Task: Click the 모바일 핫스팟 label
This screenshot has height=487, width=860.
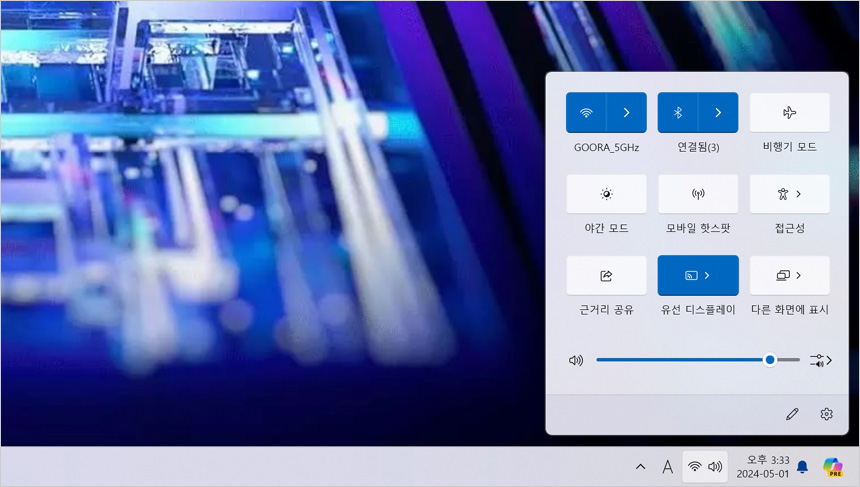Action: 698,228
